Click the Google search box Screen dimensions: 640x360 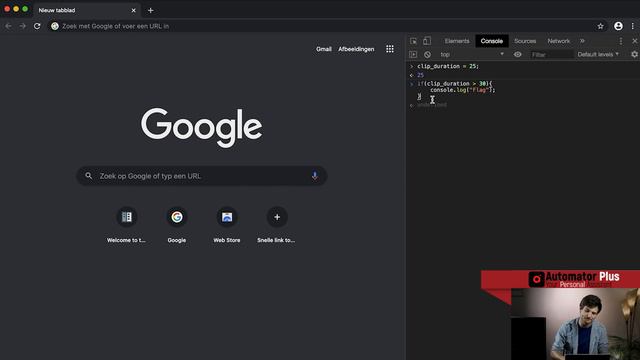click(202, 176)
